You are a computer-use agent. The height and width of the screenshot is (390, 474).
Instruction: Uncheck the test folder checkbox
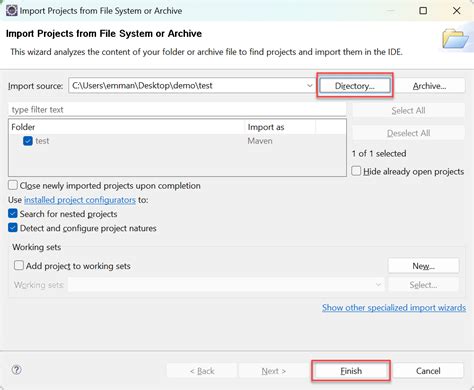click(x=28, y=141)
